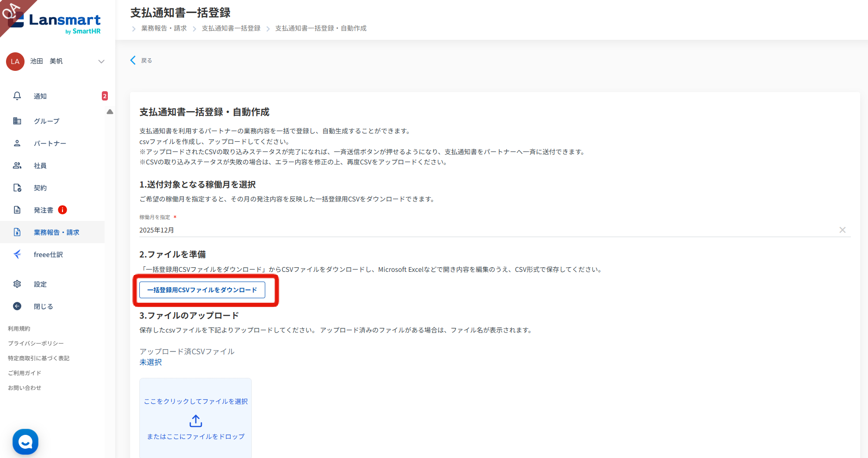Image resolution: width=868 pixels, height=458 pixels.
Task: Click the 稼働月を指定 field showing 2025年12月
Action: tap(495, 230)
